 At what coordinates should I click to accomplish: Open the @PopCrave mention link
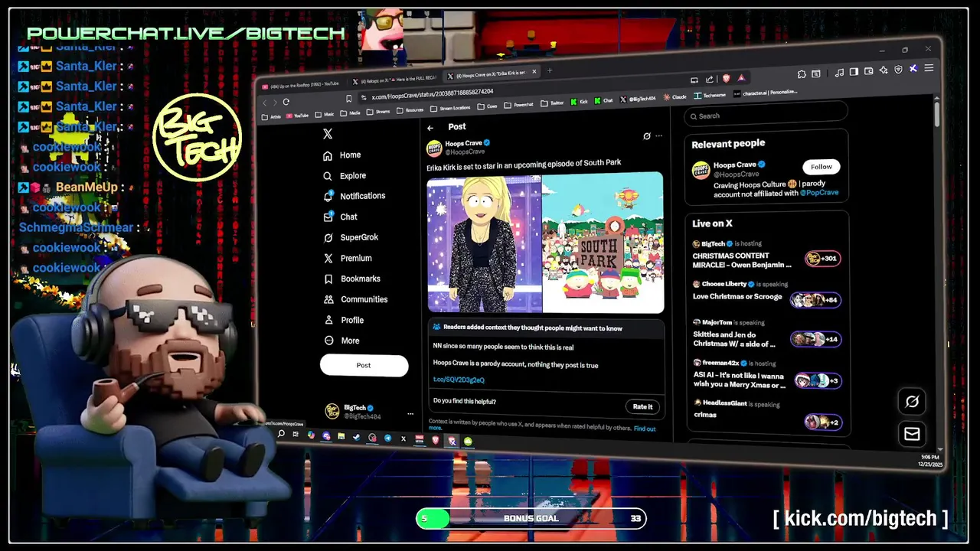pos(819,193)
